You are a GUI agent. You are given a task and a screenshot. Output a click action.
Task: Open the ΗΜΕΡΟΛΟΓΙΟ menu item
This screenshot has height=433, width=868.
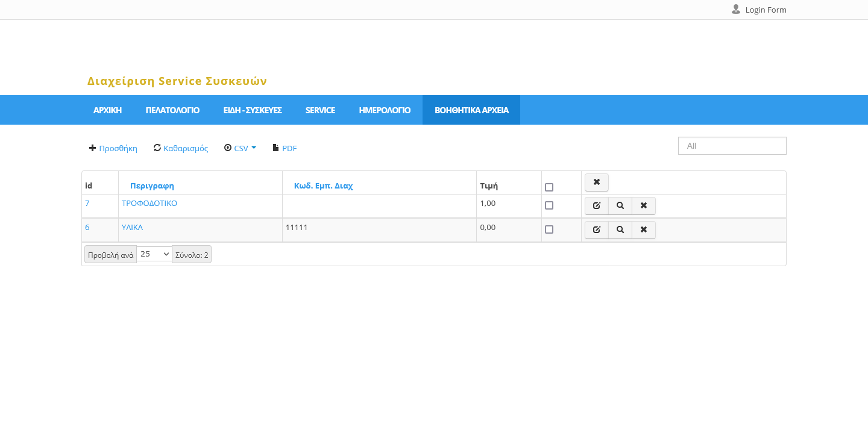point(385,110)
